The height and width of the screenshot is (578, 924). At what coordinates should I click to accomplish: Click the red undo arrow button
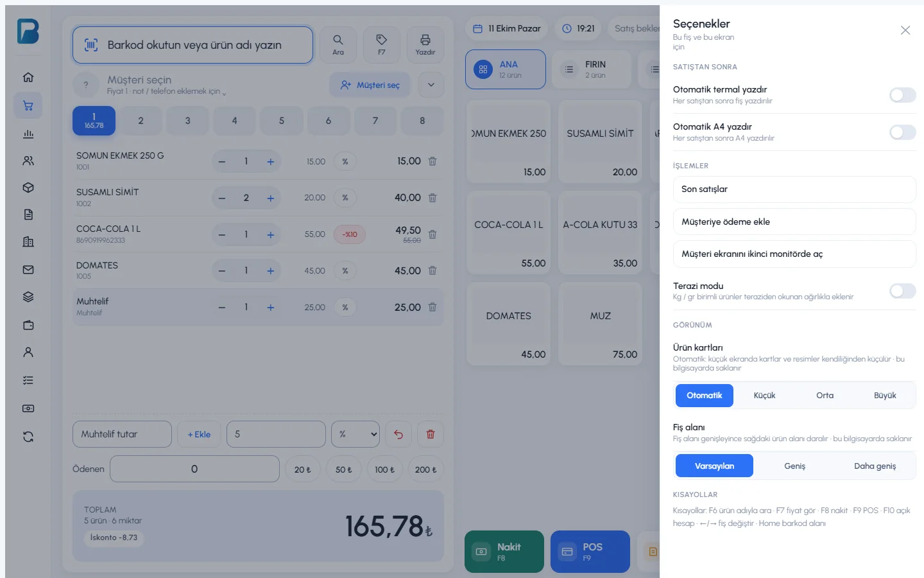tap(398, 434)
